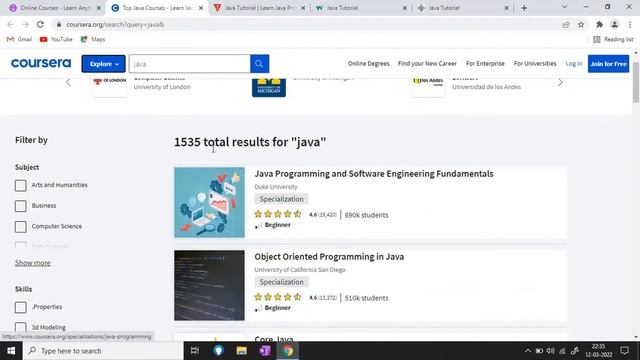
Task: Switch to the last Java Tutorial tab
Action: pyautogui.click(x=462, y=8)
